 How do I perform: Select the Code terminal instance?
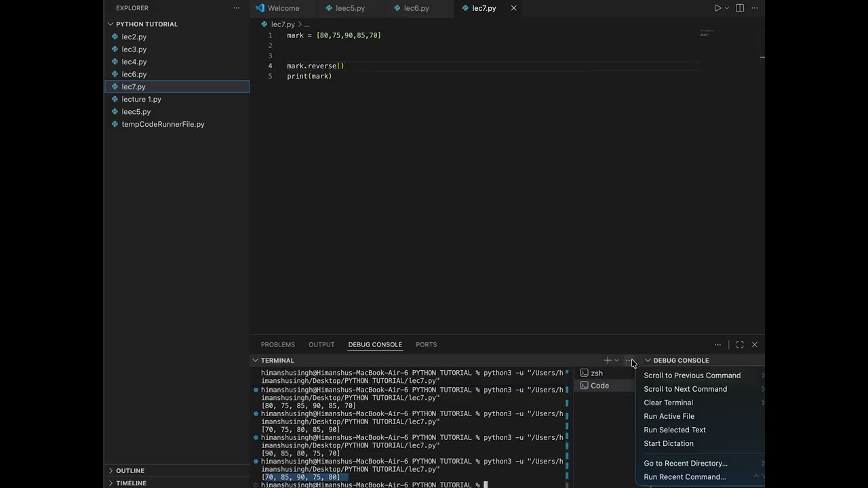coord(599,386)
